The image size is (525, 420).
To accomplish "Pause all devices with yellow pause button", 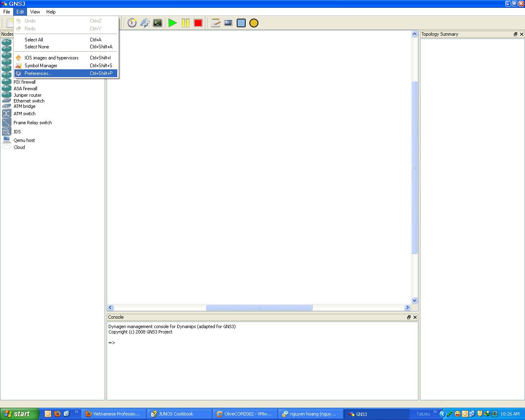I will tap(185, 23).
